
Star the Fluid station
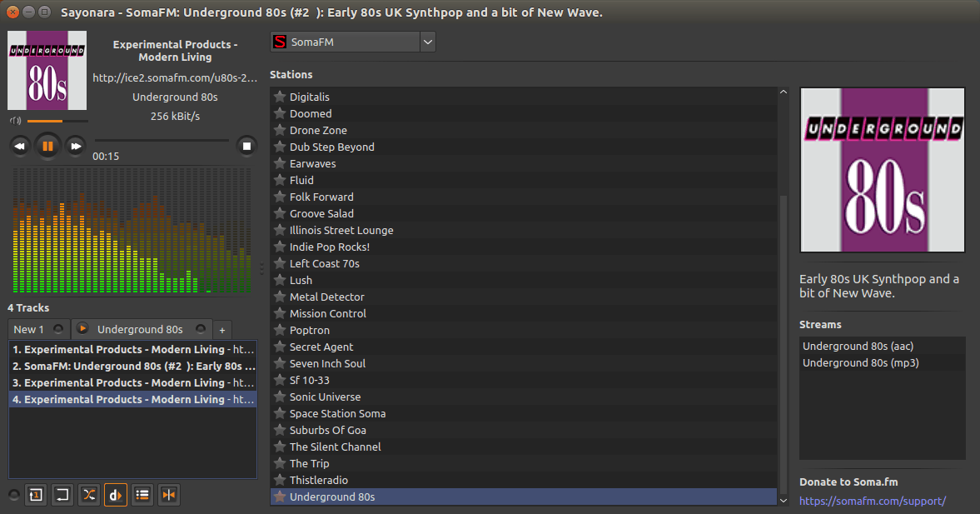[x=280, y=180]
